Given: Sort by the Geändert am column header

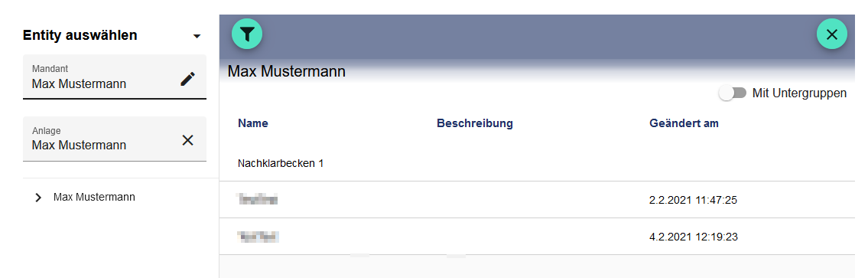Looking at the screenshot, I should tap(684, 123).
